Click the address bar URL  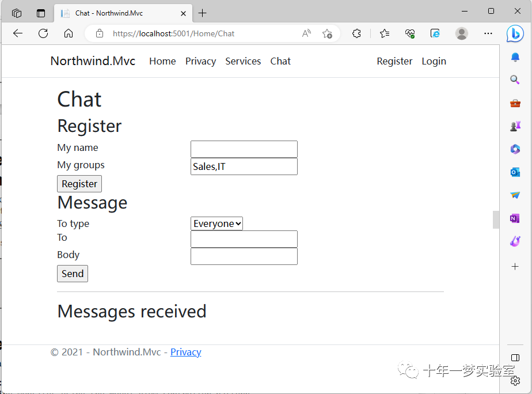point(173,33)
